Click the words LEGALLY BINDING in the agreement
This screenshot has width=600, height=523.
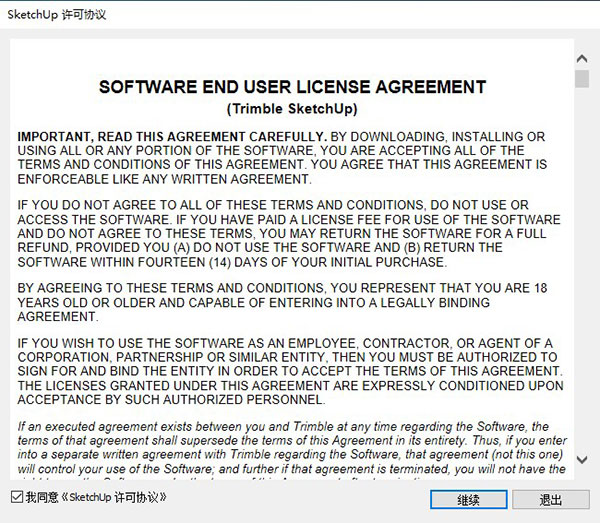point(435,303)
